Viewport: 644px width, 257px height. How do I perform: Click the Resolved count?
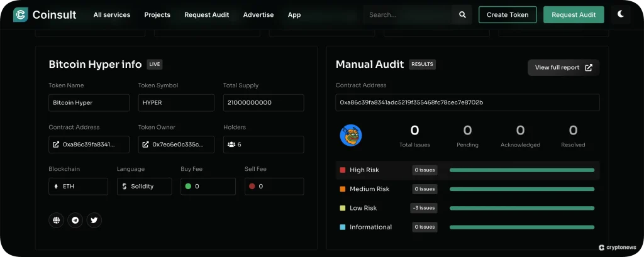(x=574, y=131)
